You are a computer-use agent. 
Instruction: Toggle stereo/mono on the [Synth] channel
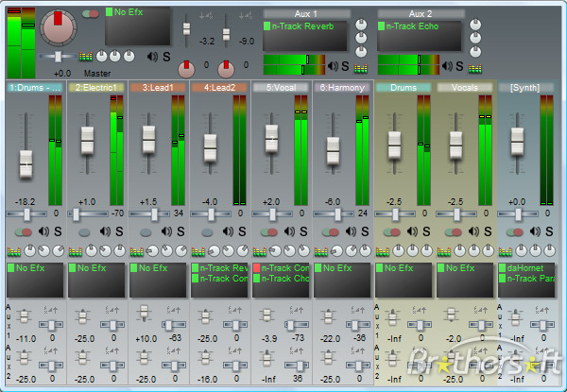click(x=515, y=231)
